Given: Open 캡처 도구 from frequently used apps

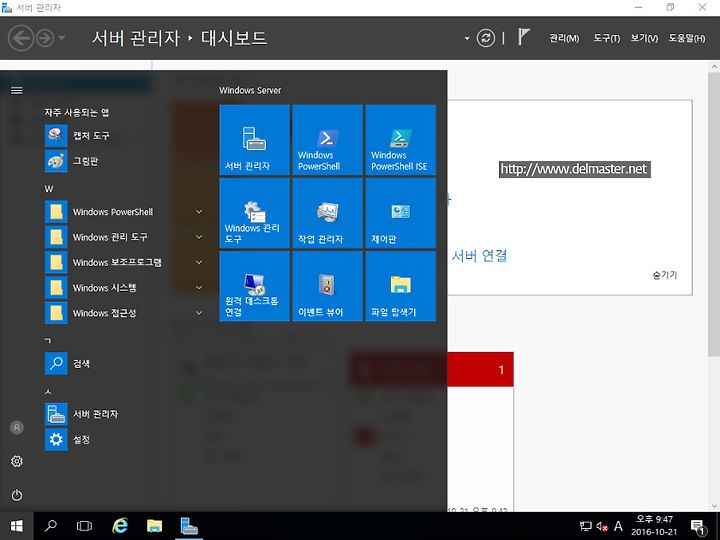Looking at the screenshot, I should pyautogui.click(x=124, y=135).
